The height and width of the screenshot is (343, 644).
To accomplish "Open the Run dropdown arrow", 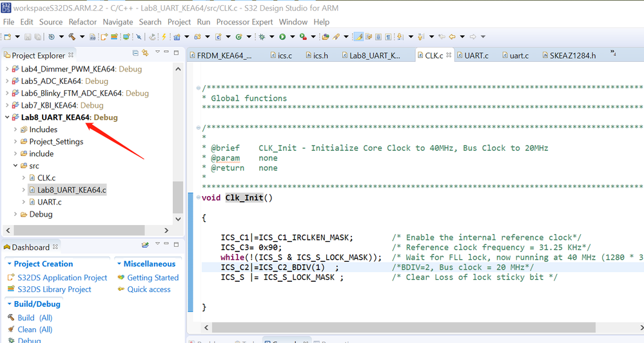I will 293,37.
